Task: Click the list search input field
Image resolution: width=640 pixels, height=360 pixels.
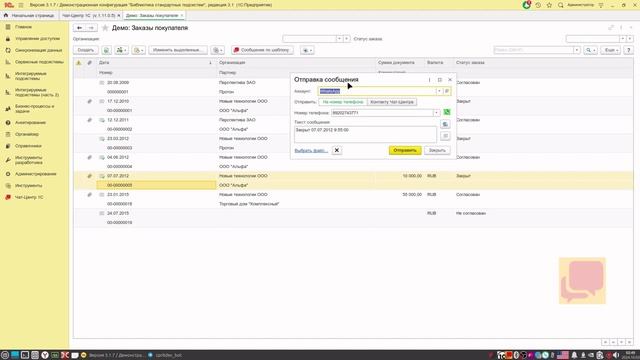Action: [533, 50]
